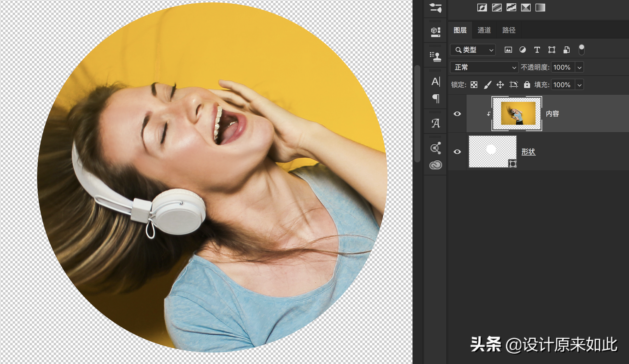Open the 类型 layer filter dropdown
This screenshot has width=629, height=364.
click(473, 50)
